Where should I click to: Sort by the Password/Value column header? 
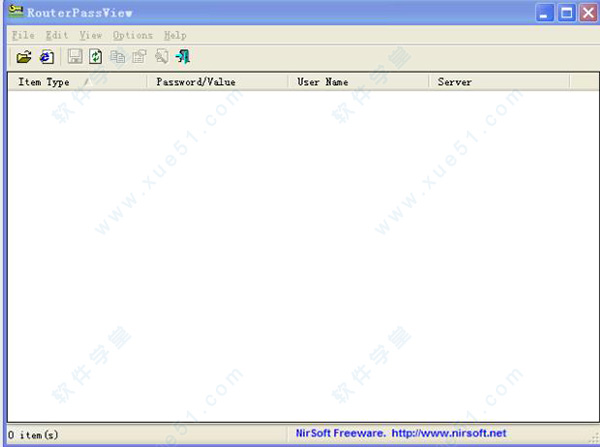click(196, 82)
